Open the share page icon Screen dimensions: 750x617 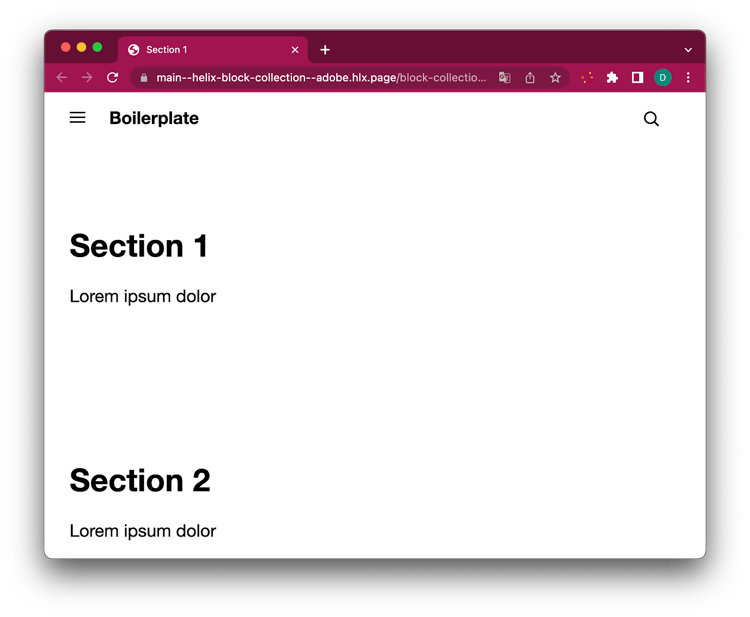(x=530, y=77)
